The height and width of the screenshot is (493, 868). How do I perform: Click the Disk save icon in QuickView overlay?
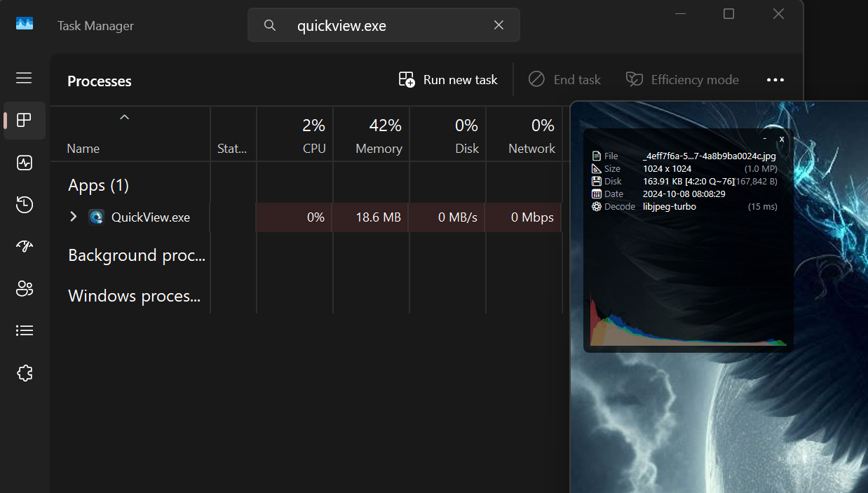click(597, 181)
